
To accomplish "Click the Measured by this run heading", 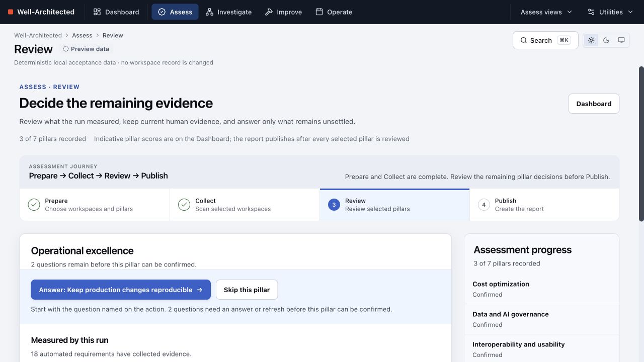I will 69,340.
